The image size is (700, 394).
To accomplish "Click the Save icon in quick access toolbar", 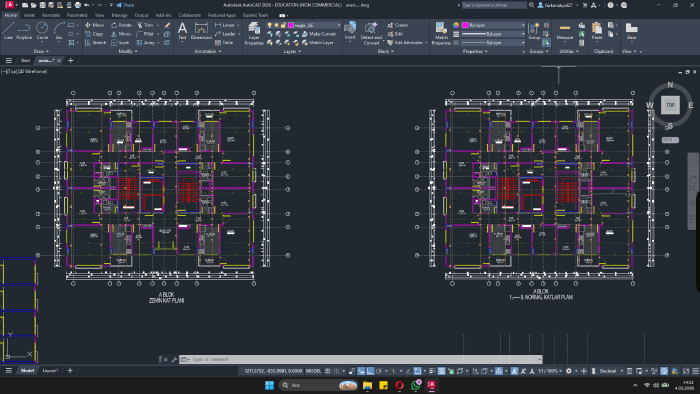I will pos(42,5).
